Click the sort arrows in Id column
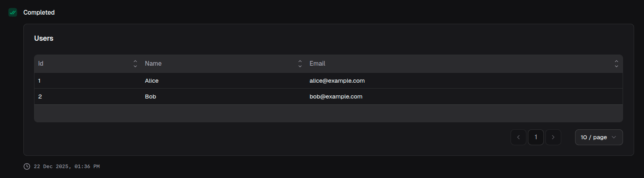Viewport: 644px width, 178px height. (x=135, y=64)
